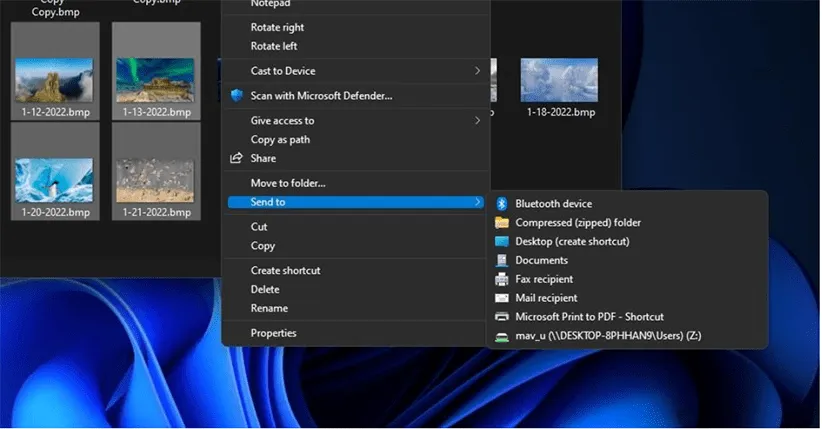The height and width of the screenshot is (429, 822).
Task: Select Copy as path menu entry
Action: tap(280, 140)
